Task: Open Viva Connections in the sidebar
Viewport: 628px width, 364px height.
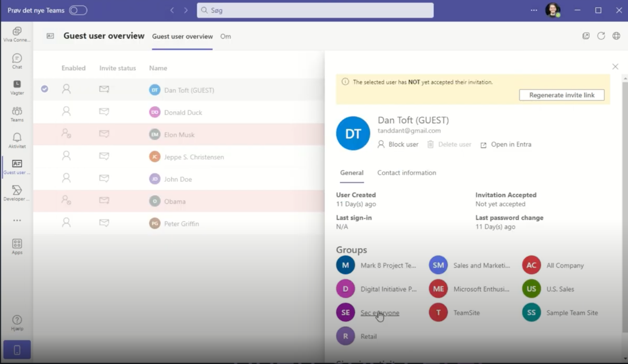Action: [17, 33]
